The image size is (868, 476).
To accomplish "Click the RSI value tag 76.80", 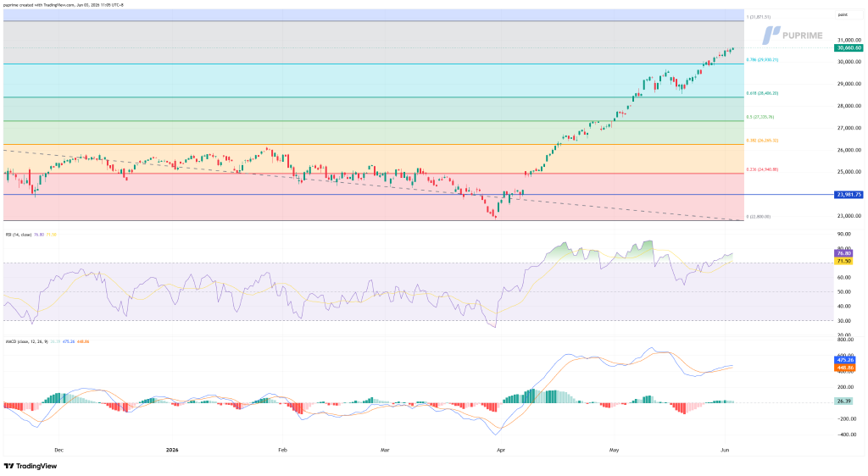I will click(x=843, y=253).
